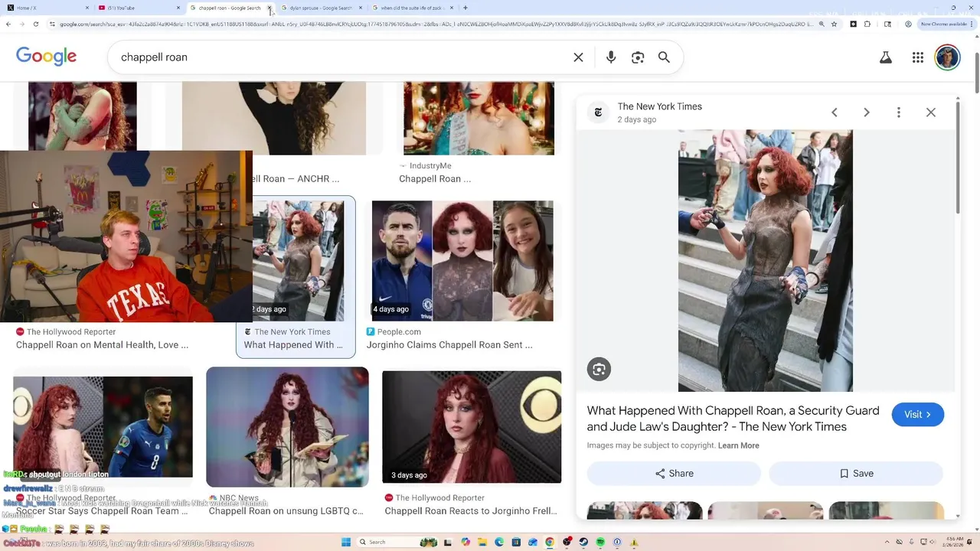The image size is (980, 551).
Task: Open Windows Start menu
Action: (x=345, y=542)
